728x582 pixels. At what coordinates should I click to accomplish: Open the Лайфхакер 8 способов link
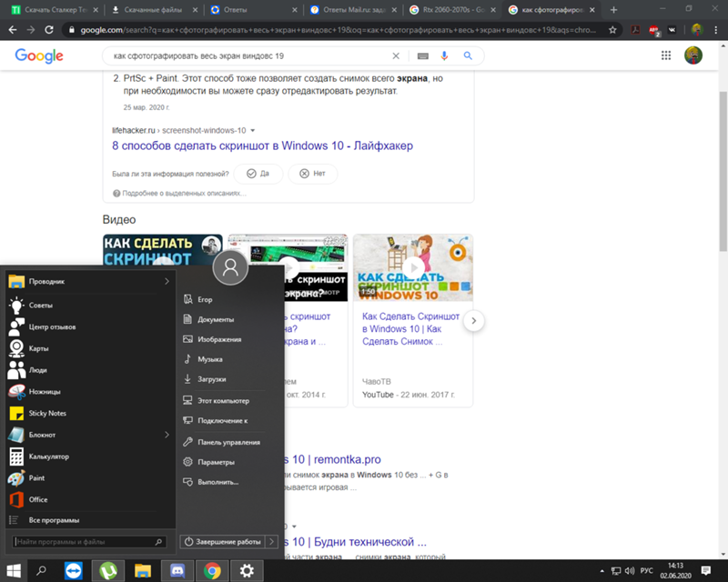pyautogui.click(x=262, y=145)
